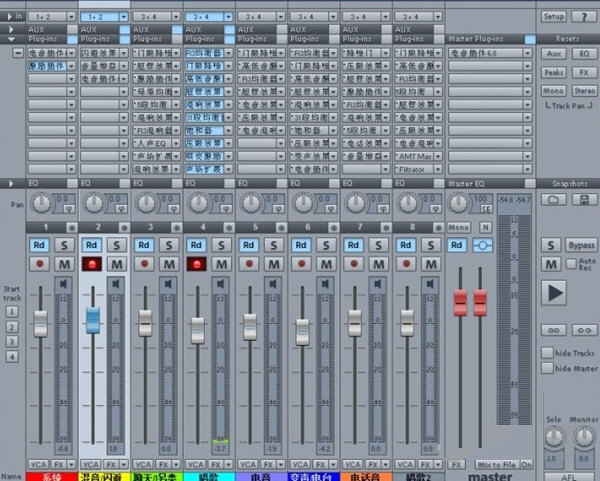Click the help question mark button
This screenshot has height=481, width=600.
pos(583,17)
